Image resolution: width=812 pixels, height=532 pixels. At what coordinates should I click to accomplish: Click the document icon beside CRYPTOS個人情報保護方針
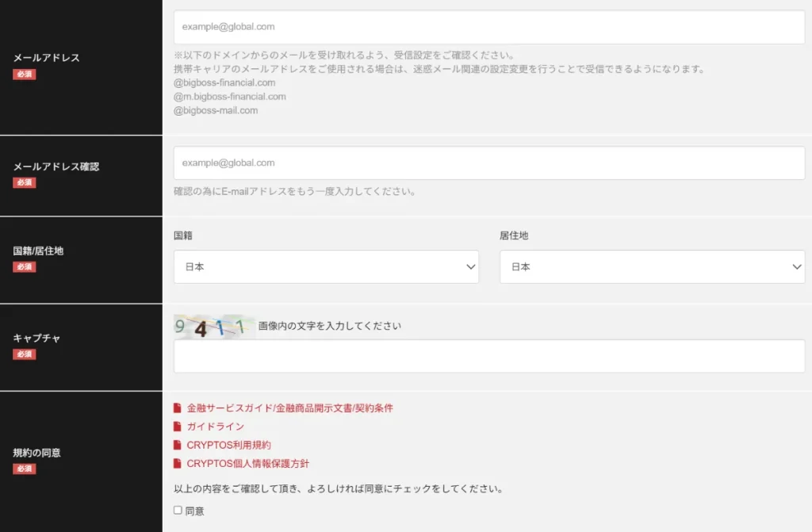coord(177,464)
